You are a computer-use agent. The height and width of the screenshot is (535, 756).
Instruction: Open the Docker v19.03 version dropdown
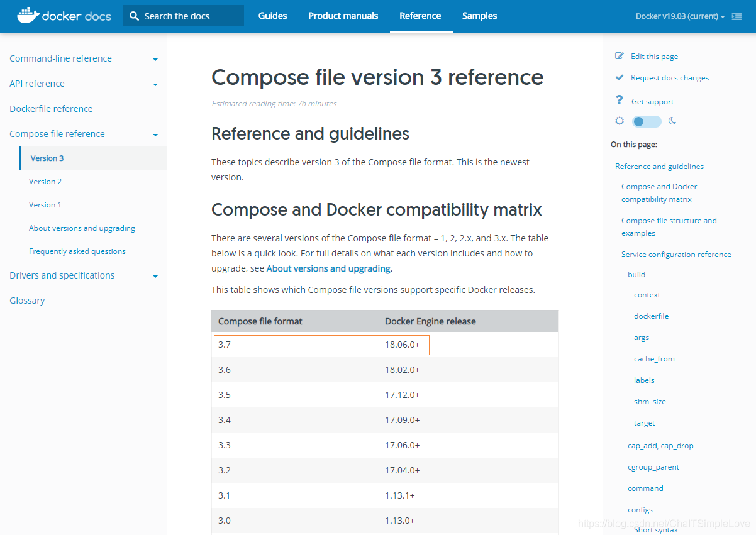680,16
